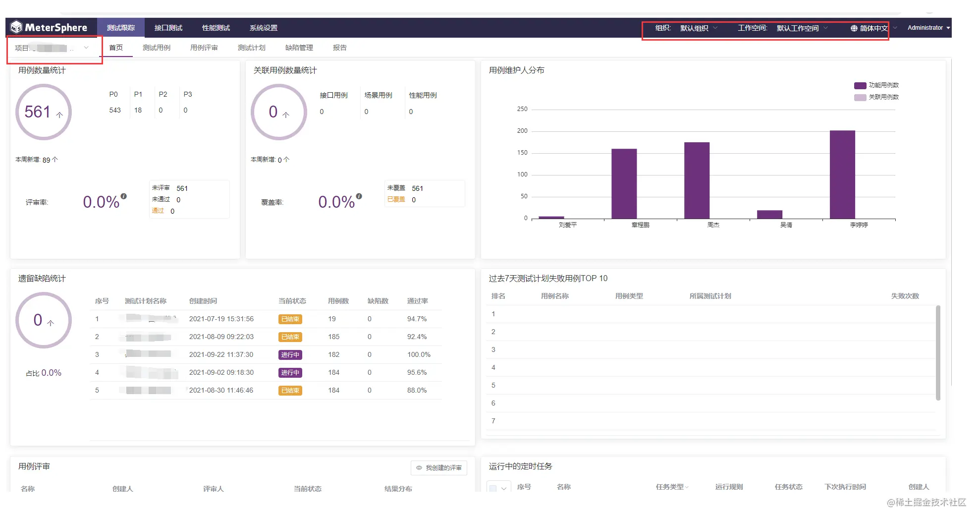980x521 pixels.
Task: Tick the scheduled tasks table select checkbox
Action: (x=493, y=488)
